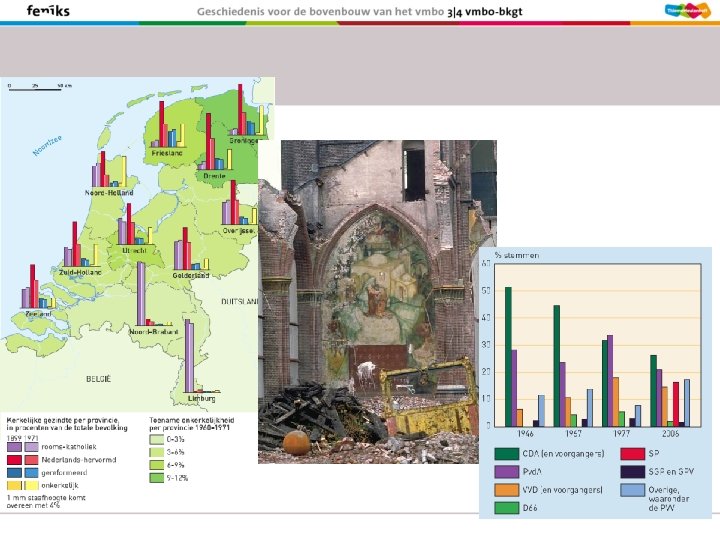The height and width of the screenshot is (540, 720).
Task: Click the '3|4 vmbo-bkgt' header label
Action: [x=484, y=12]
